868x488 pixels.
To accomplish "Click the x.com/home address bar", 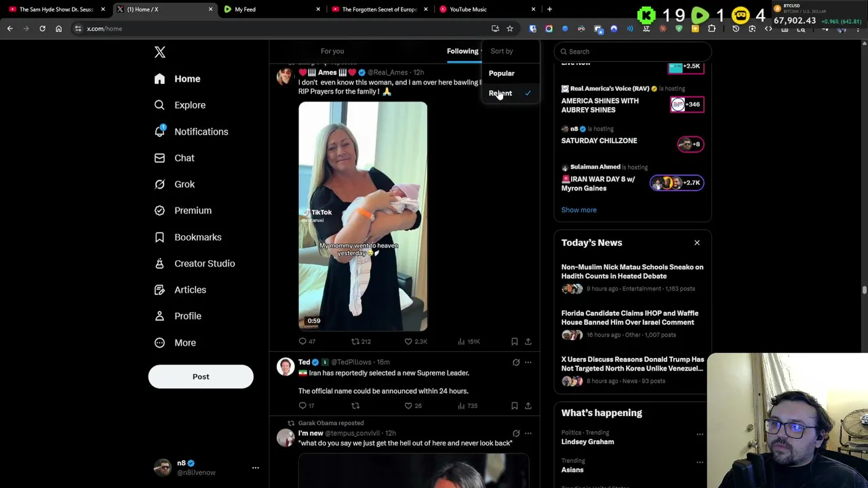I will 285,28.
